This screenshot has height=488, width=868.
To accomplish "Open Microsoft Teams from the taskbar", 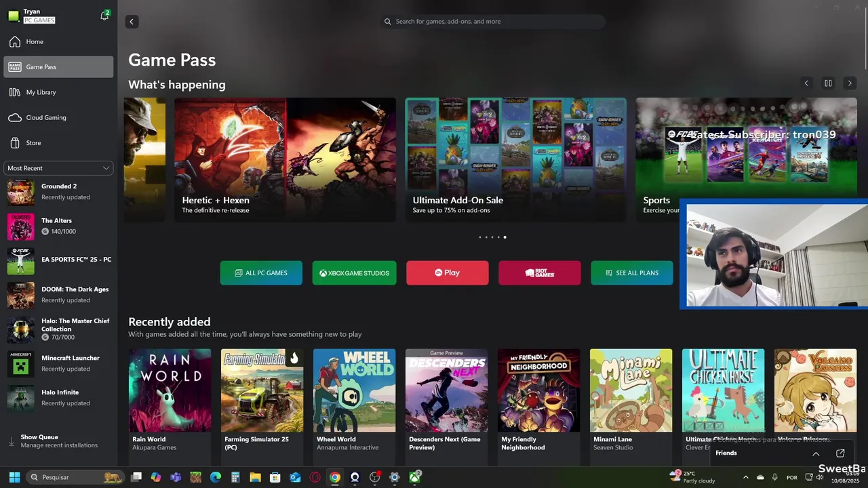I will pyautogui.click(x=176, y=477).
